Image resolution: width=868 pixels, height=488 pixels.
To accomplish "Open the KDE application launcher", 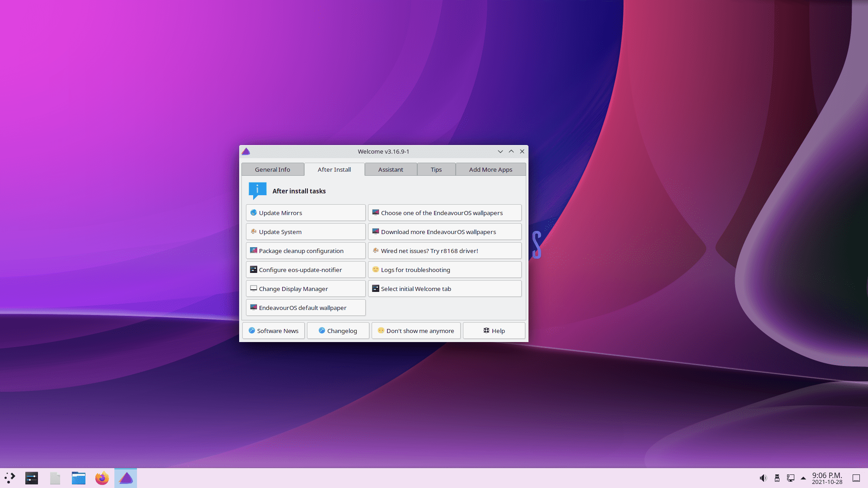I will [x=10, y=478].
